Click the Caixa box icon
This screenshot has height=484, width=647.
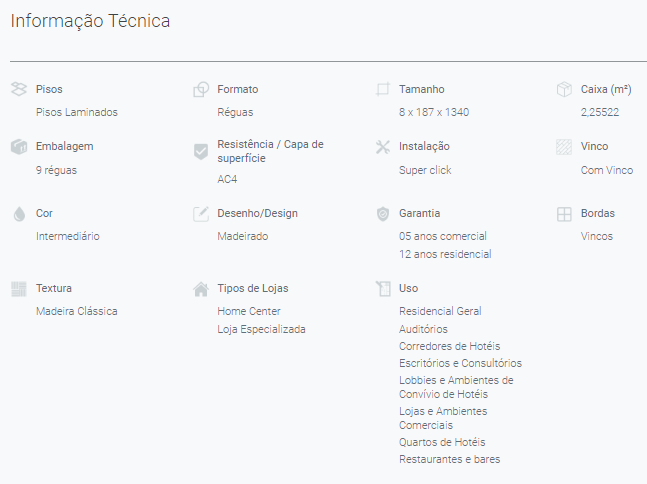tap(564, 89)
